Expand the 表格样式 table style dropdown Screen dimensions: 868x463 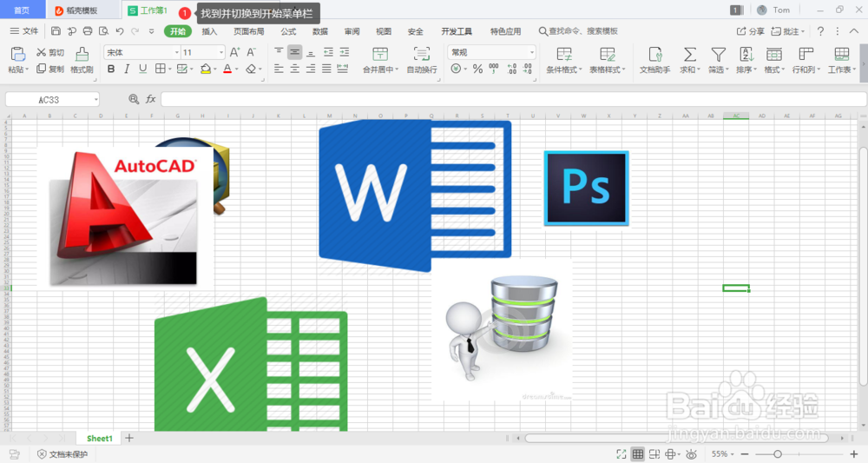623,69
